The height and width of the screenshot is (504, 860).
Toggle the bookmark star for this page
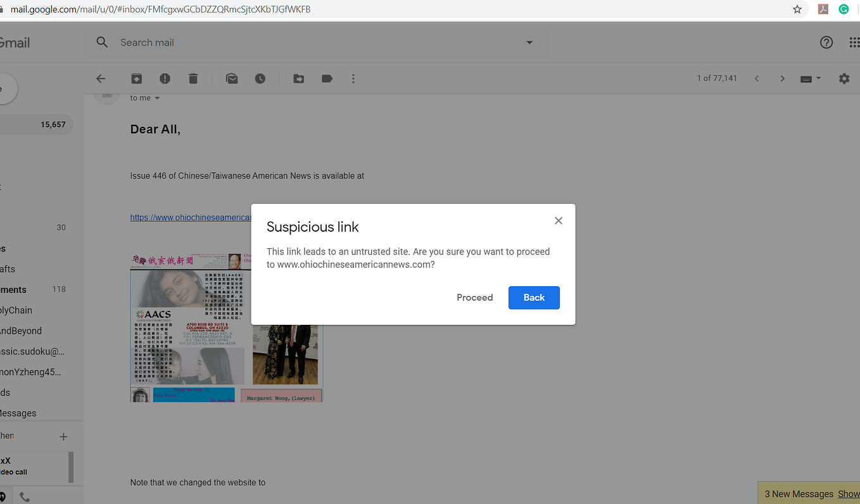(797, 9)
